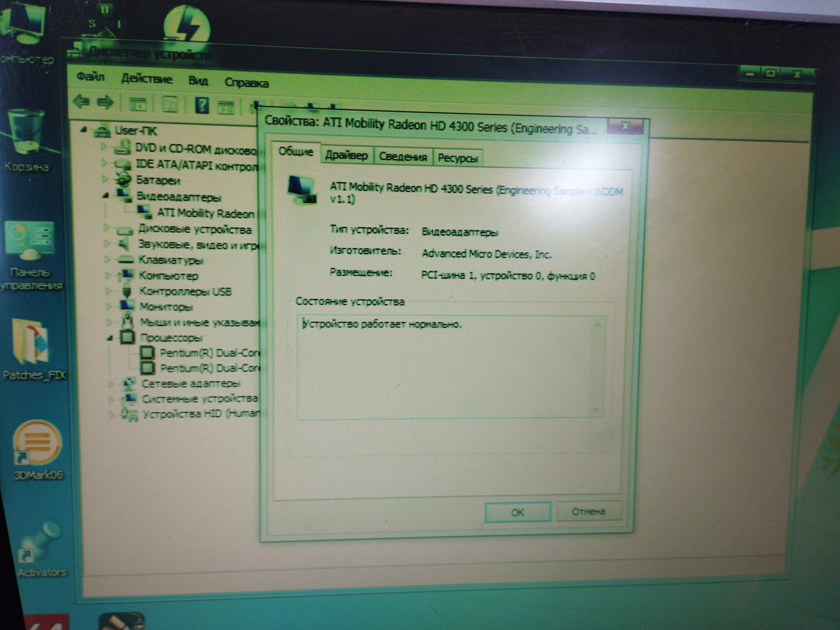Click the Отмена button

pos(588,511)
